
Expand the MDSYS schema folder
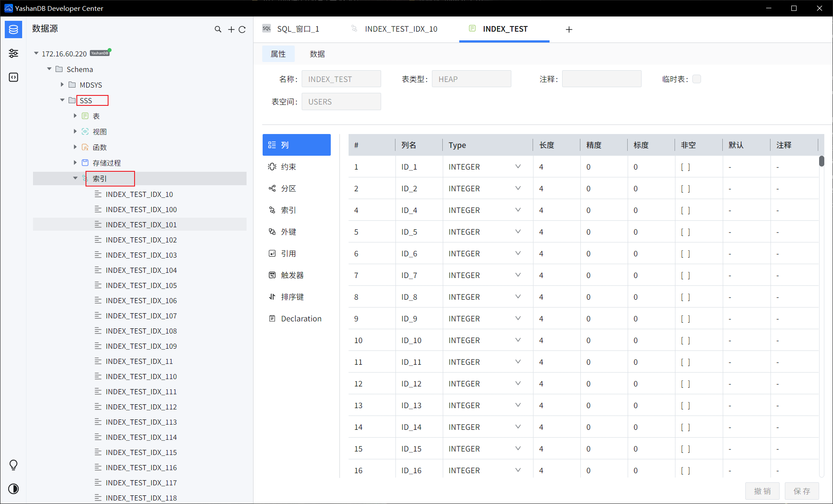click(62, 85)
